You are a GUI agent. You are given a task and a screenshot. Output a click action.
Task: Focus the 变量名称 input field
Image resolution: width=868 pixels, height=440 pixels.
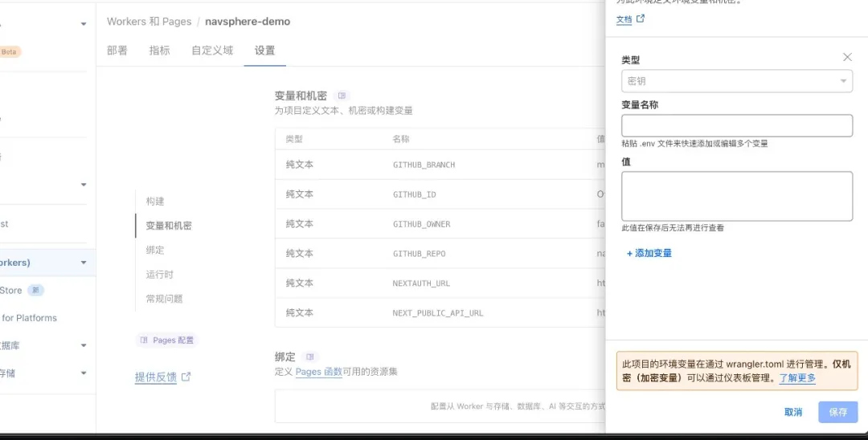click(737, 125)
